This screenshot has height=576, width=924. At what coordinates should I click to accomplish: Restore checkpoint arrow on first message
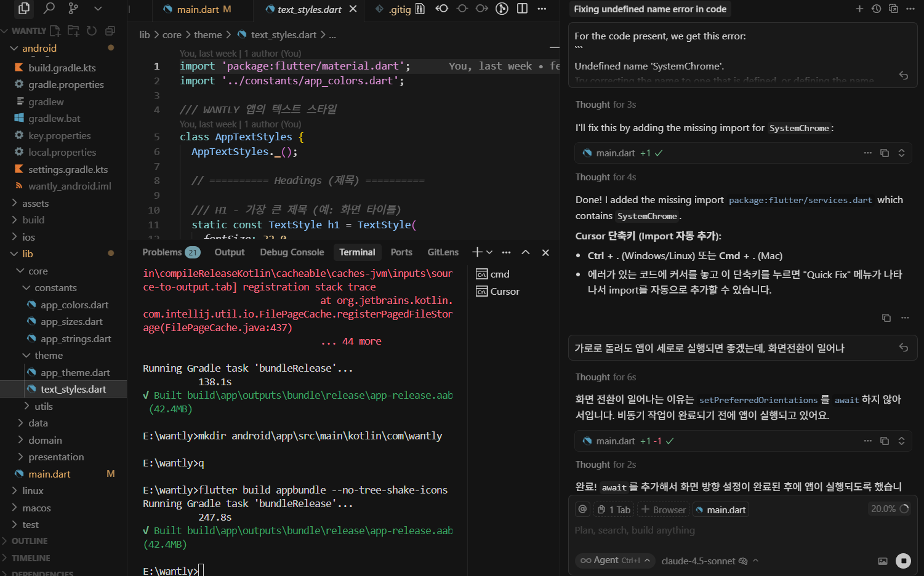(x=904, y=75)
